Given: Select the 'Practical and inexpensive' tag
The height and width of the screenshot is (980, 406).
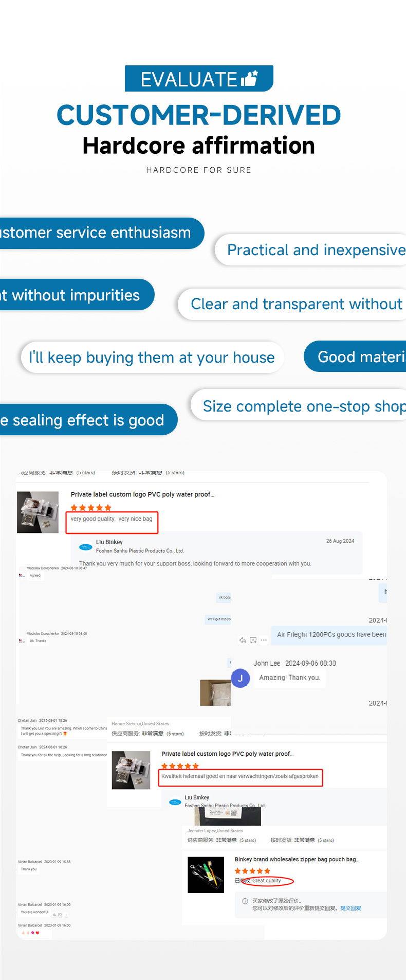Looking at the screenshot, I should 313,250.
